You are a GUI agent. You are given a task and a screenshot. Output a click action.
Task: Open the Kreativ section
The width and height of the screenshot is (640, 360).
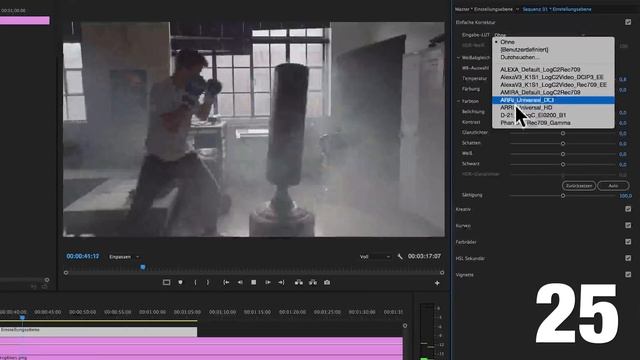point(463,209)
